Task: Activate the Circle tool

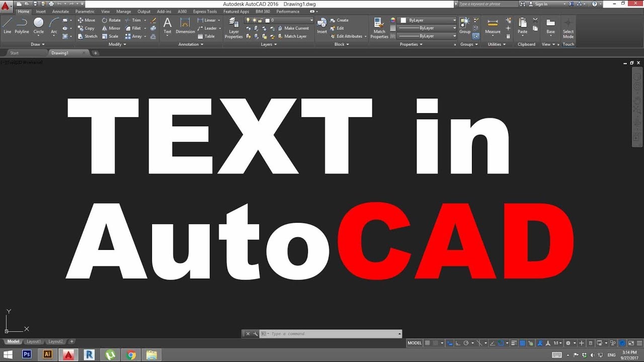Action: tap(39, 25)
